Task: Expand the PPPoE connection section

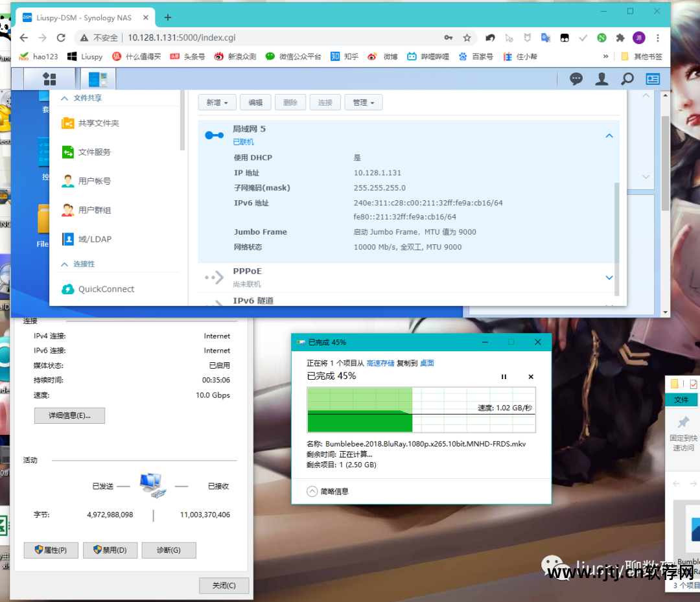Action: [609, 277]
